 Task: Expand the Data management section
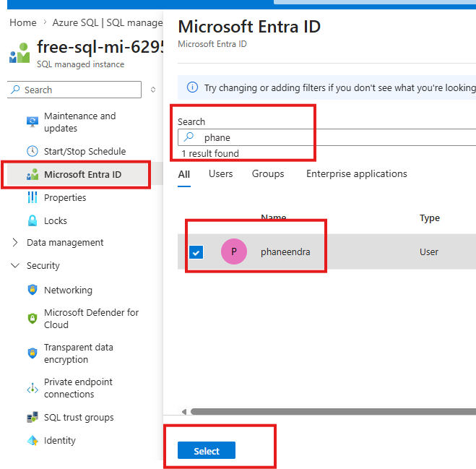coord(15,242)
